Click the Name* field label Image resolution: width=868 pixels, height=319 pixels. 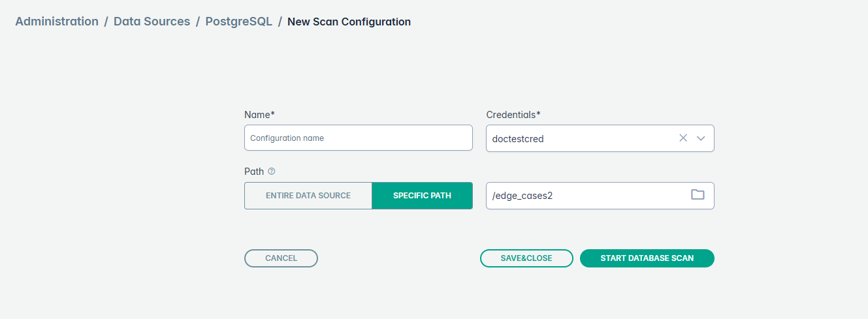pos(259,115)
